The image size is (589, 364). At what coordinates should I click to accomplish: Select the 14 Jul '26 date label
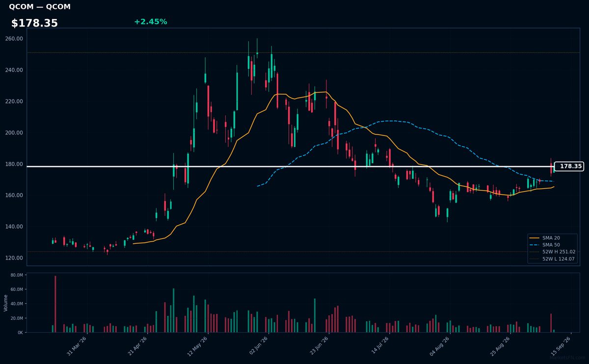pyautogui.click(x=380, y=345)
